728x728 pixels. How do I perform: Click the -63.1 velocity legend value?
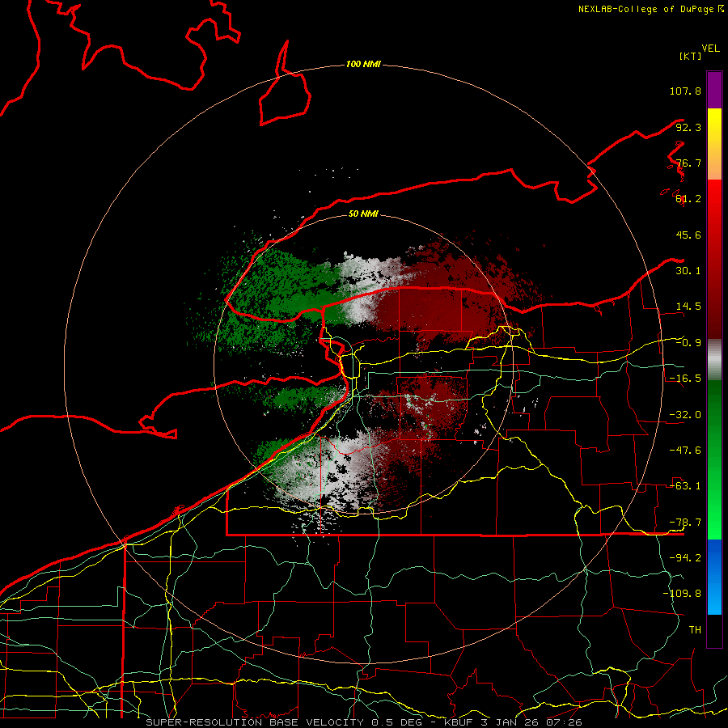point(685,486)
